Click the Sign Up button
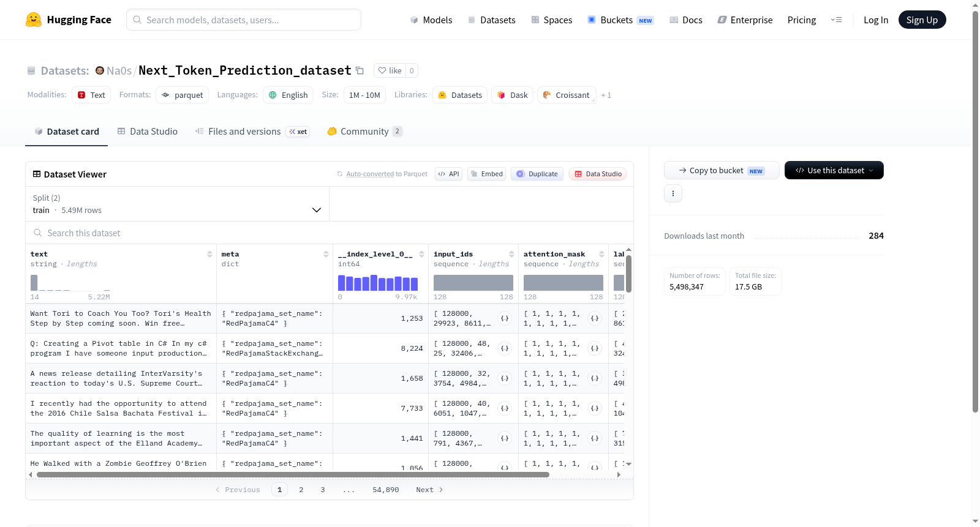 [x=922, y=20]
